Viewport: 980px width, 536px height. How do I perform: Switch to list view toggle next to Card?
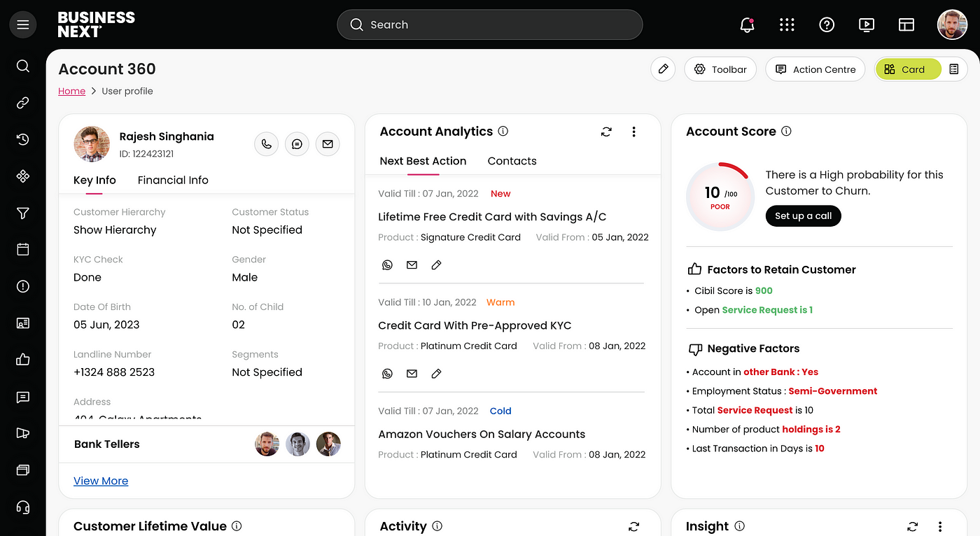pos(953,69)
